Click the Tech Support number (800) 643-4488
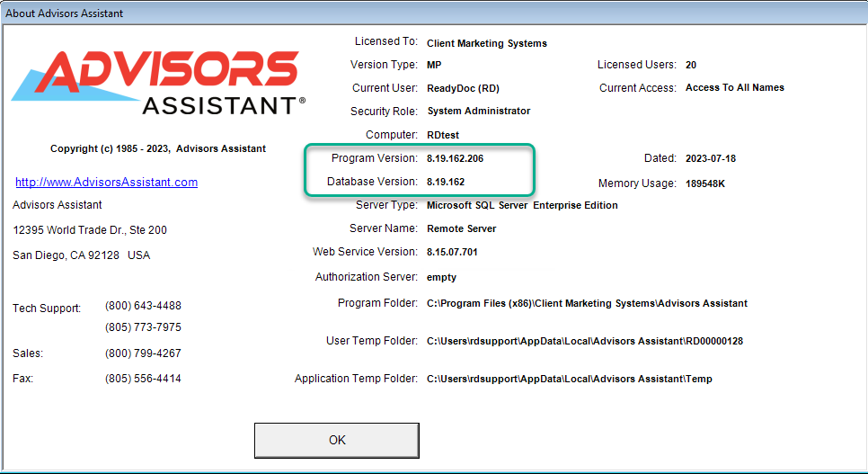Image resolution: width=868 pixels, height=474 pixels. (143, 306)
